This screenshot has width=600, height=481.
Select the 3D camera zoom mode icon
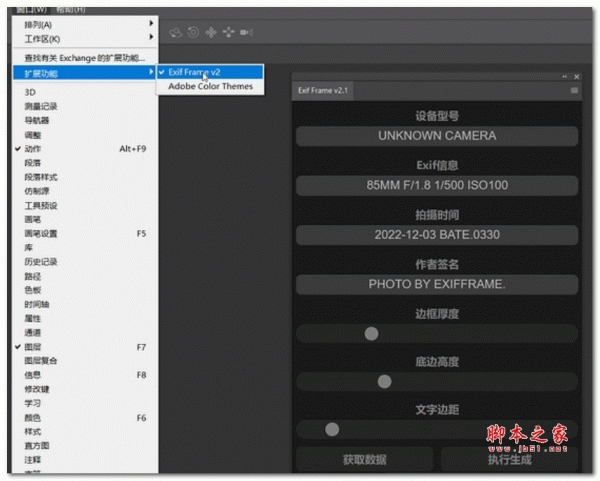(x=246, y=33)
